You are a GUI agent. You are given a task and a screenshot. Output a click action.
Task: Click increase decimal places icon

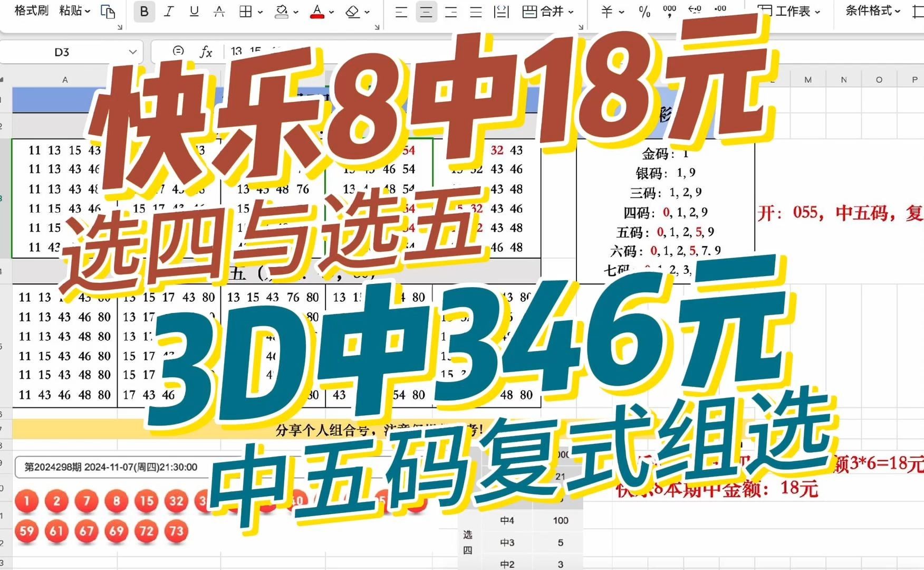695,11
